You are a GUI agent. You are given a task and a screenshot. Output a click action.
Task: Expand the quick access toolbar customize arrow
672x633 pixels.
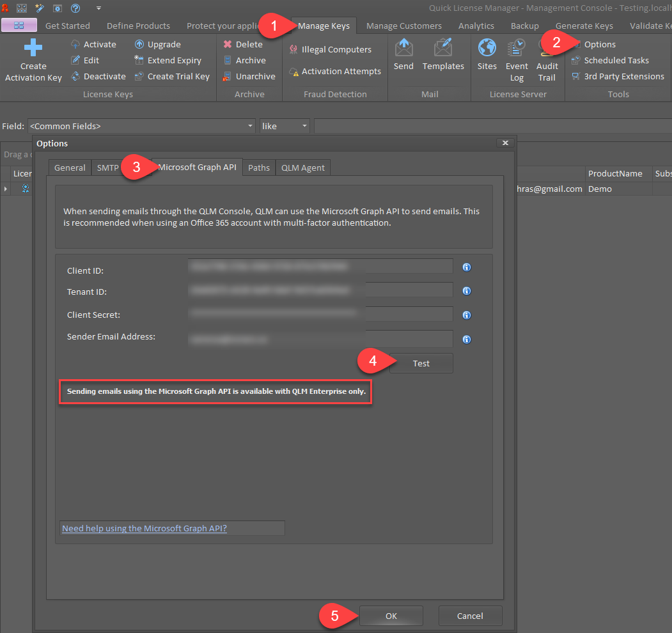tap(98, 8)
